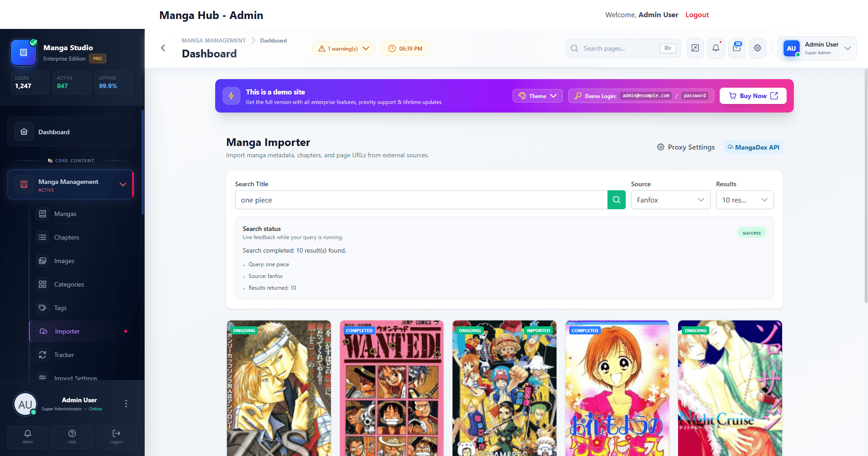Image resolution: width=868 pixels, height=456 pixels.
Task: Click the Manga Studio logo icon
Action: click(x=24, y=52)
